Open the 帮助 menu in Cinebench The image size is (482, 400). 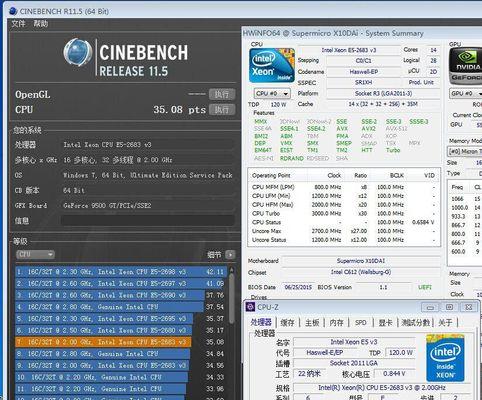coord(41,24)
